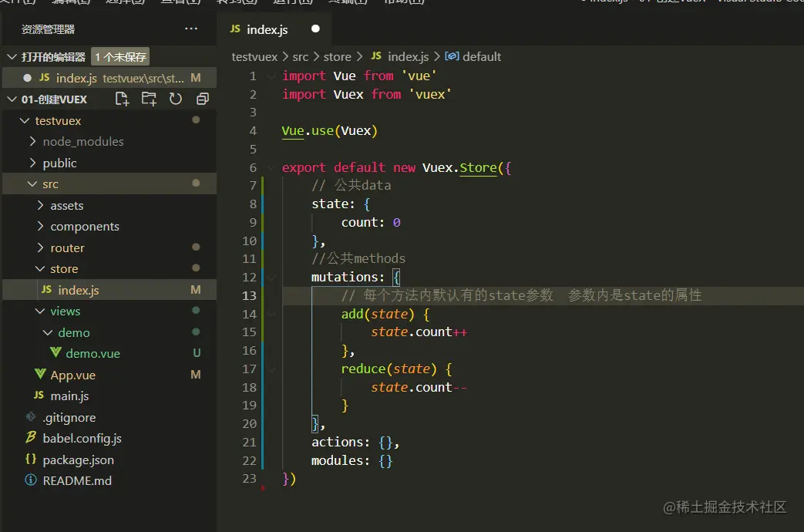Image resolution: width=804 pixels, height=532 pixels.
Task: Collapse the demo folder chevron
Action: (47, 332)
